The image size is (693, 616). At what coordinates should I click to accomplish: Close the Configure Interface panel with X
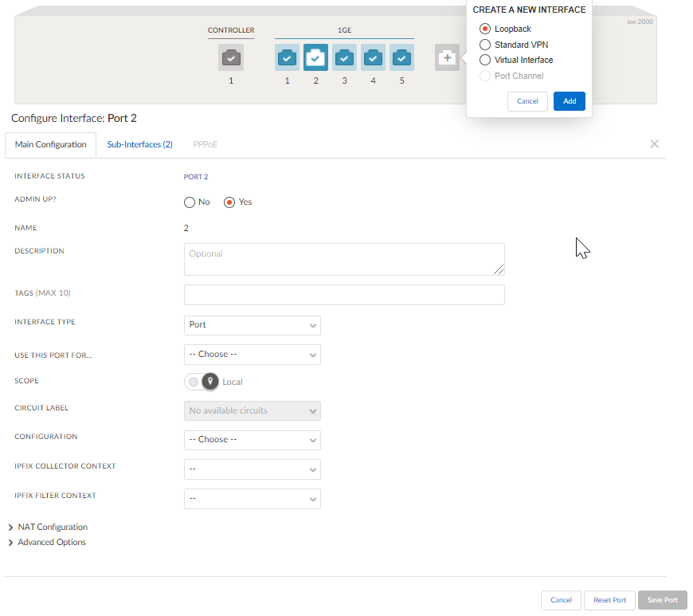[654, 144]
